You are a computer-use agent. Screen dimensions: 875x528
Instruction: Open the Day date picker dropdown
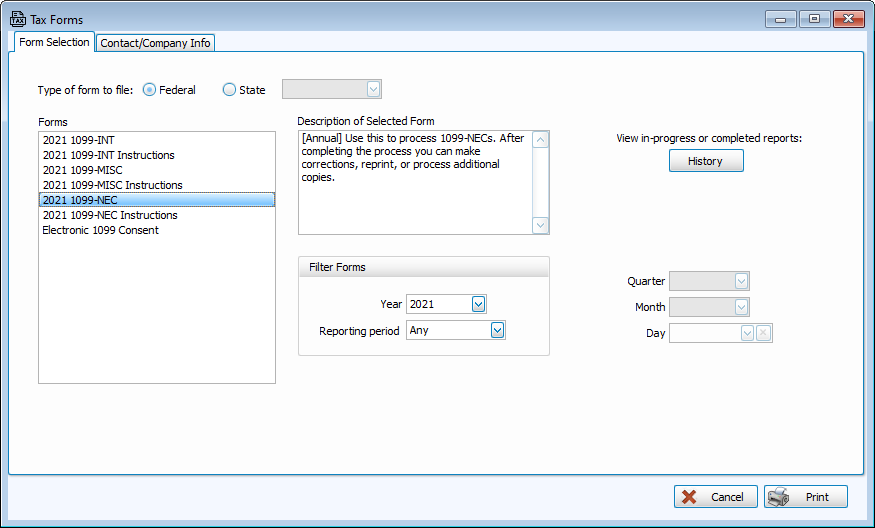click(747, 333)
